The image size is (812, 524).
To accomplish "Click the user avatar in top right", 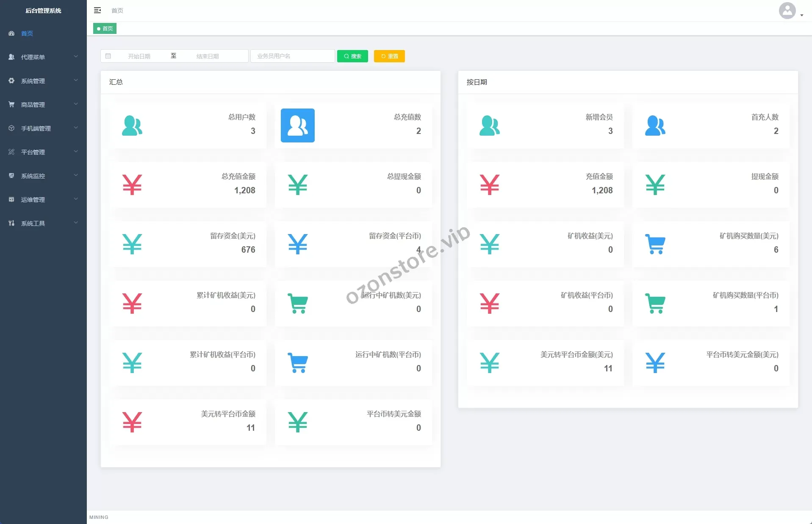I will pos(787,11).
